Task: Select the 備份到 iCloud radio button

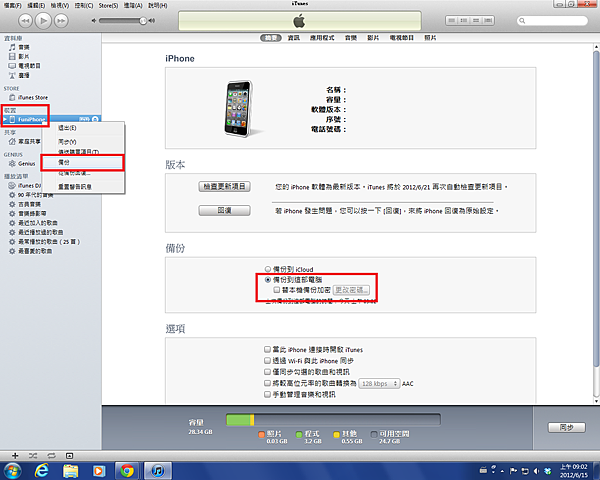Action: click(x=268, y=269)
